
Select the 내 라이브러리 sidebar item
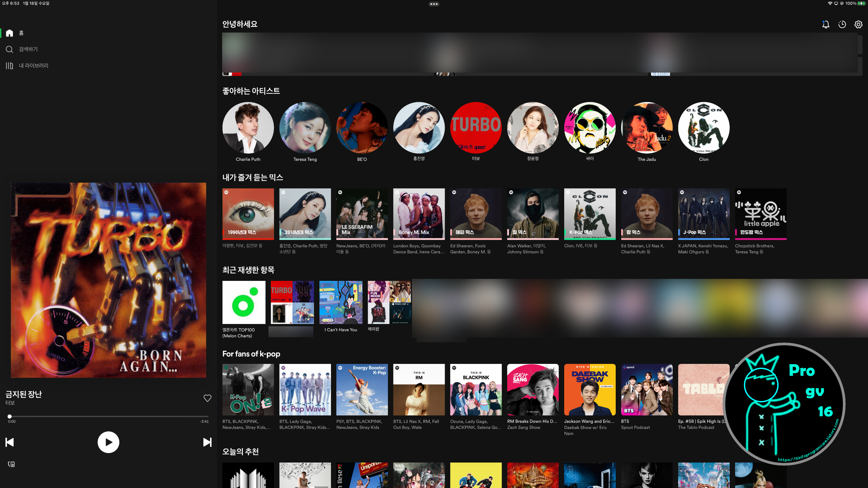point(33,65)
